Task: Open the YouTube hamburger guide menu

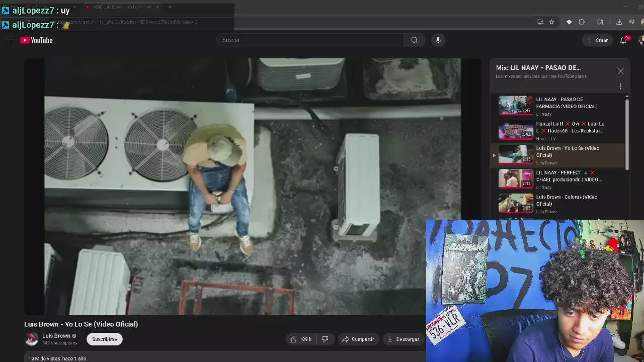Action: pos(8,40)
